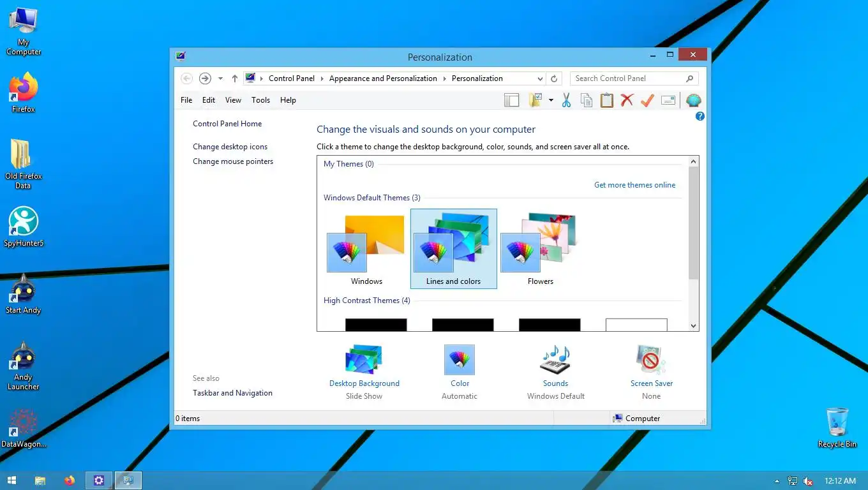Expand the chevron after Appearance and Personalization
Image resolution: width=868 pixels, height=490 pixels.
(x=445, y=78)
